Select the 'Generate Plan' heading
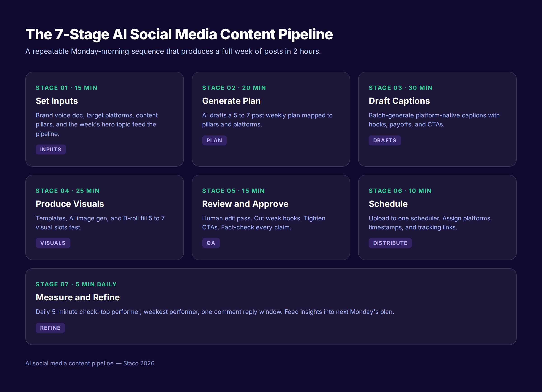 [x=231, y=101]
